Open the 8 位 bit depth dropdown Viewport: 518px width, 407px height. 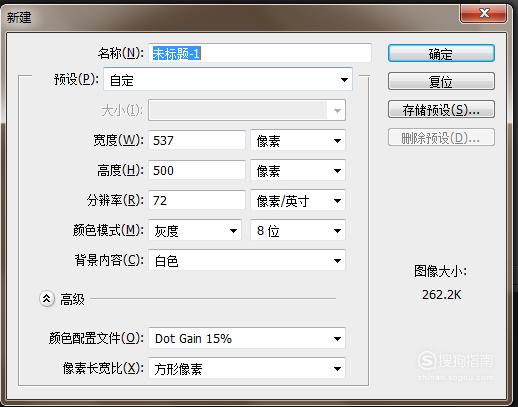298,230
